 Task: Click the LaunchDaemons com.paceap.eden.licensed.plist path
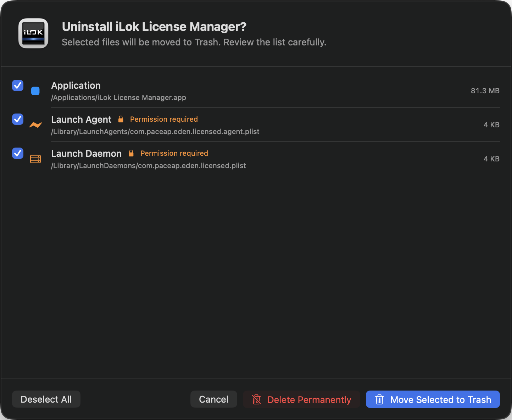click(149, 166)
